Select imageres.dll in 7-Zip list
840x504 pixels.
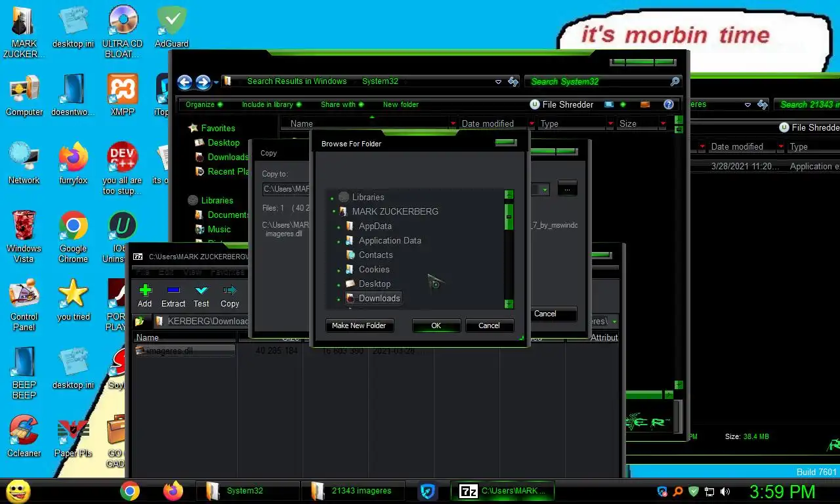(184, 351)
